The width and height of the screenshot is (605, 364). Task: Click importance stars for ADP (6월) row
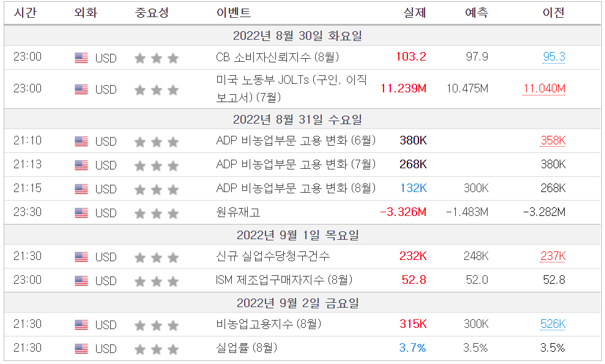[x=156, y=142]
